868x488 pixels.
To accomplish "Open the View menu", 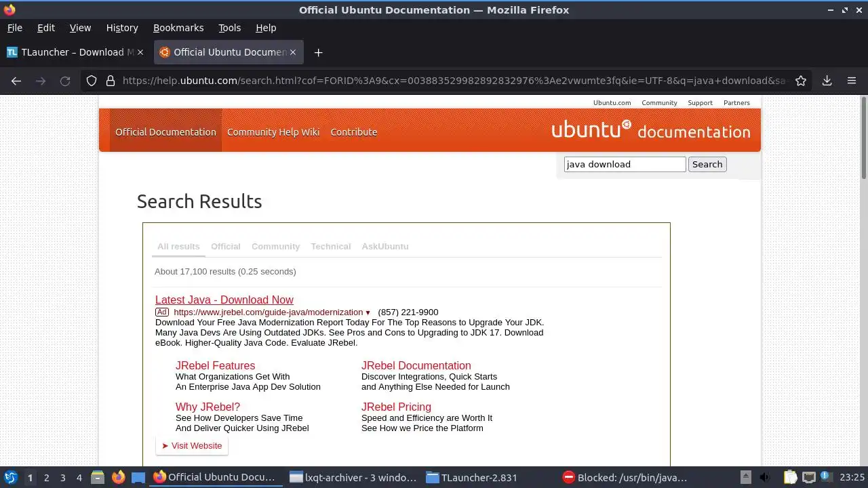I will pyautogui.click(x=80, y=28).
